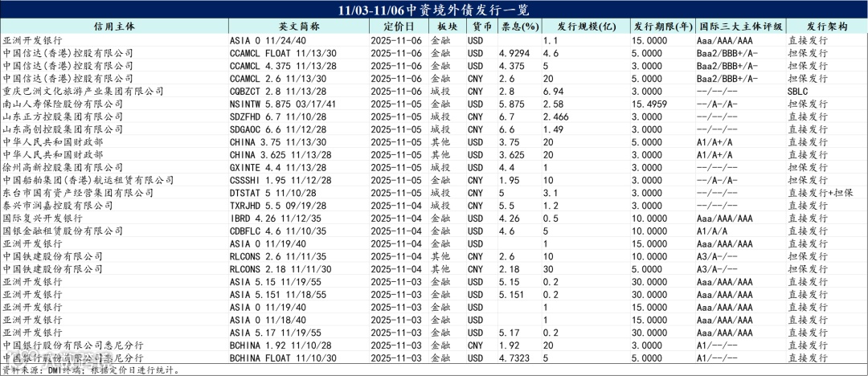Click the issue size 6.94
This screenshot has width=868, height=376.
tap(552, 92)
